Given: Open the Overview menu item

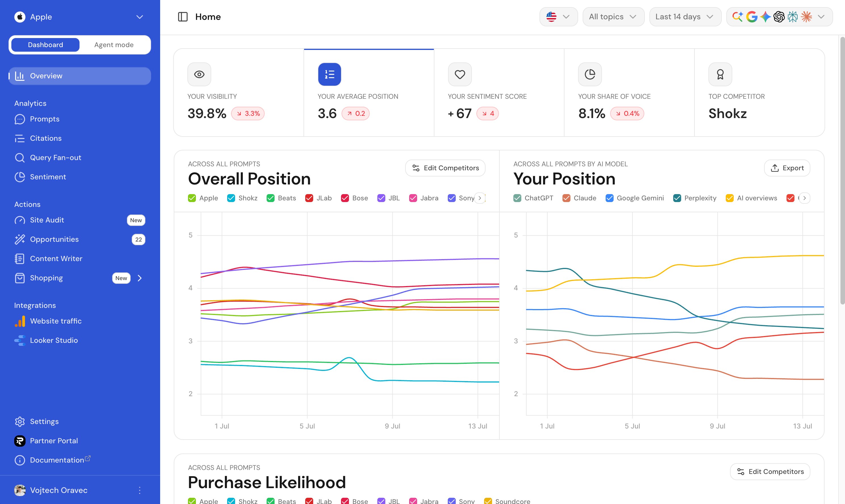Looking at the screenshot, I should click(x=80, y=76).
